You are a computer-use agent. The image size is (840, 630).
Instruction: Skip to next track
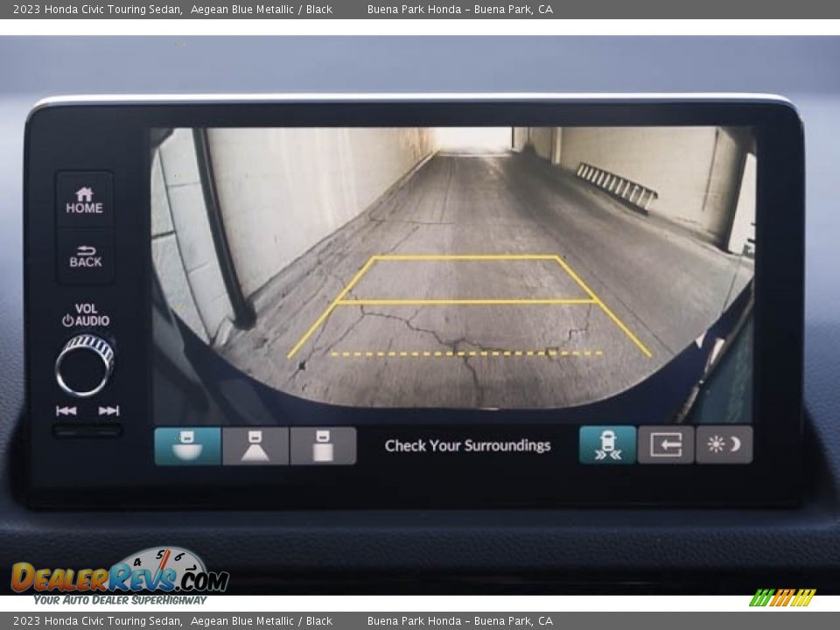click(x=108, y=411)
